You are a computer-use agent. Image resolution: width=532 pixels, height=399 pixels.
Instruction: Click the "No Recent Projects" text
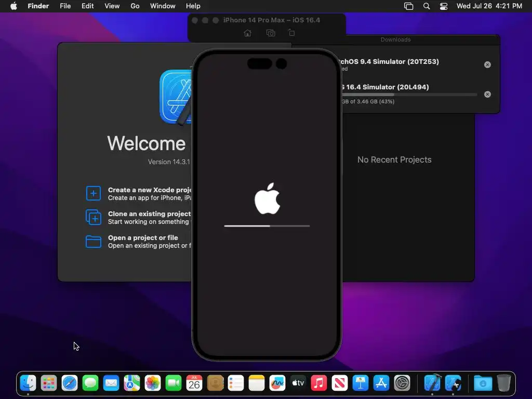tap(394, 160)
